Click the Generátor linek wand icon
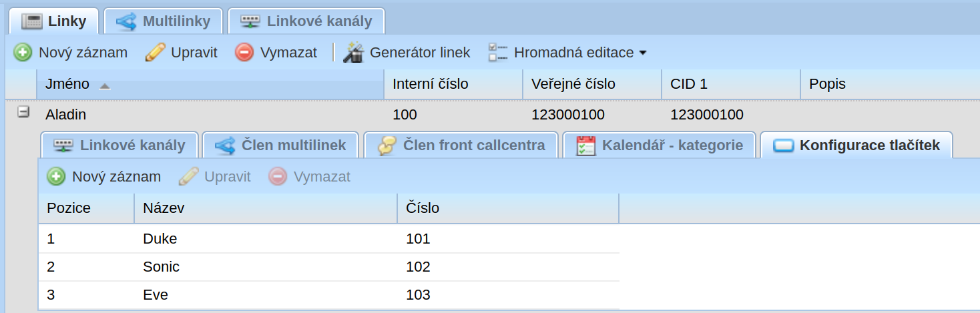Image resolution: width=980 pixels, height=313 pixels. [x=353, y=52]
